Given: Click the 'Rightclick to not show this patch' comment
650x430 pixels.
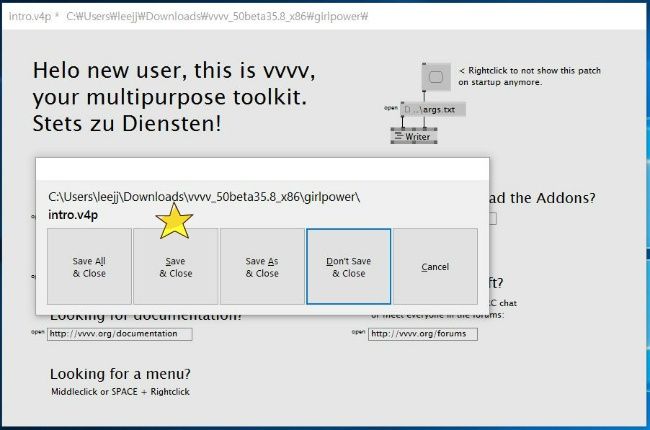Looking at the screenshot, I should 529,76.
